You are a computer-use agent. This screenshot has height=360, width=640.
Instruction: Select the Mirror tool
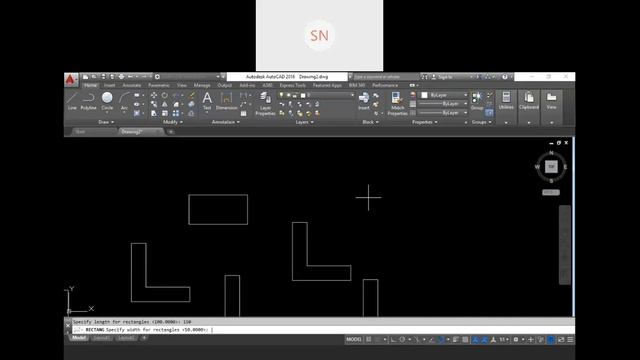click(x=164, y=104)
